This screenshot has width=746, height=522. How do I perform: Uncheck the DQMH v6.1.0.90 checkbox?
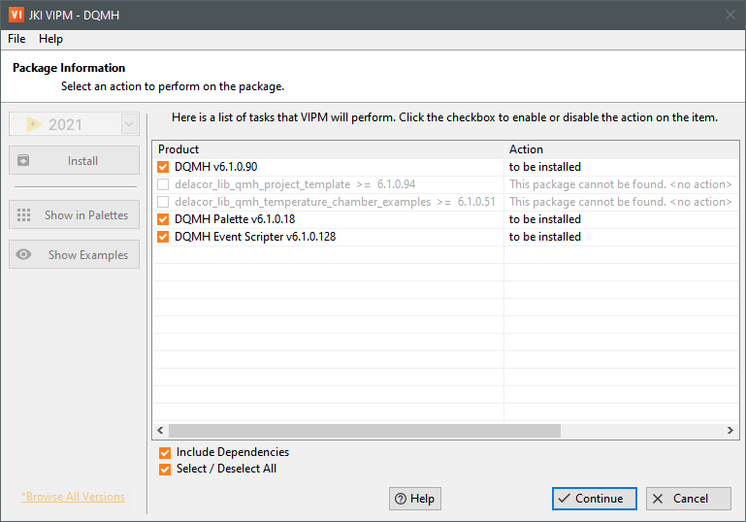click(163, 167)
